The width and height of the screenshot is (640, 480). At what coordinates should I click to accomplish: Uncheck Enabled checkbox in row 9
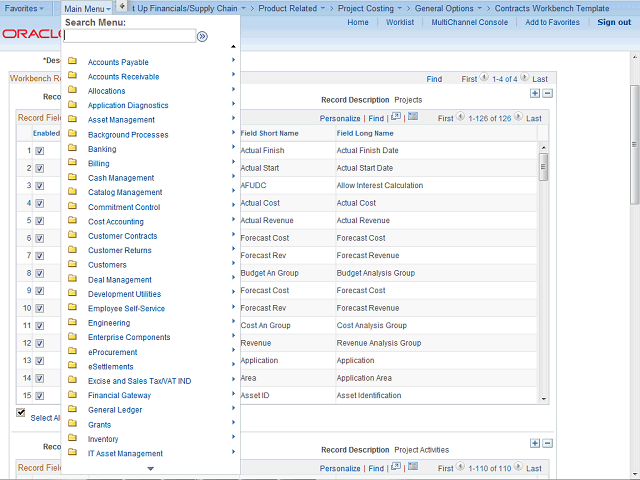40,291
